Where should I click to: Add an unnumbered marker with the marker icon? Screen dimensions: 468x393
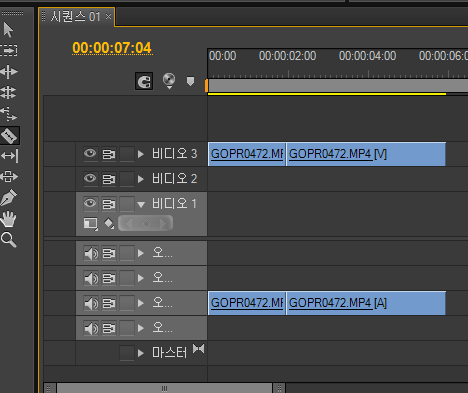190,81
